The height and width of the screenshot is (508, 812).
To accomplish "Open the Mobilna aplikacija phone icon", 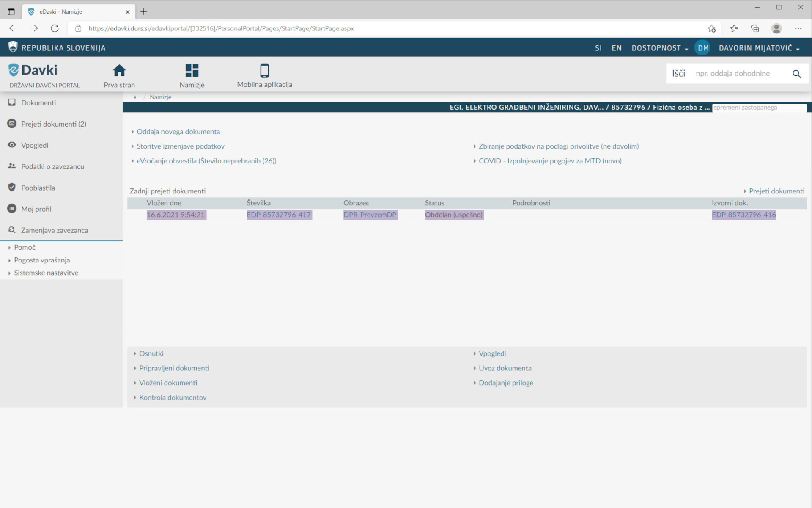I will pyautogui.click(x=264, y=71).
